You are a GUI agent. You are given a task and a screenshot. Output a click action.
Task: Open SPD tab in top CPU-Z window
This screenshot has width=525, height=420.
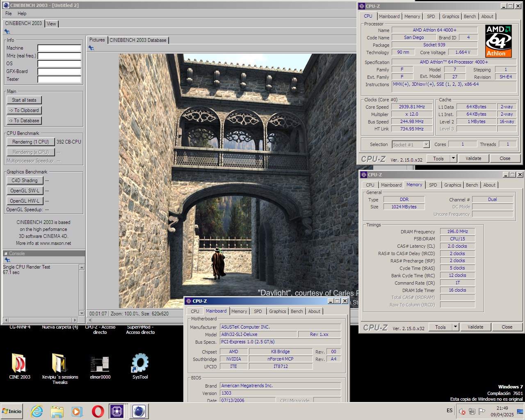(431, 16)
